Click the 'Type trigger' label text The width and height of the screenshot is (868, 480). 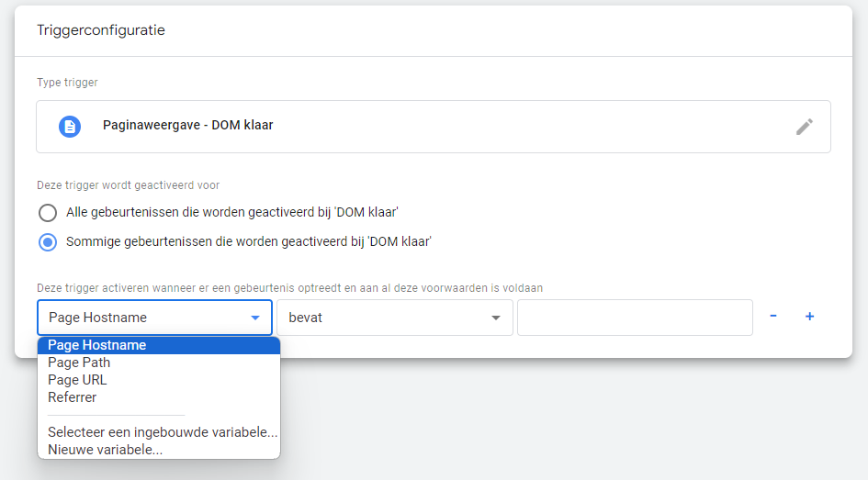[67, 83]
